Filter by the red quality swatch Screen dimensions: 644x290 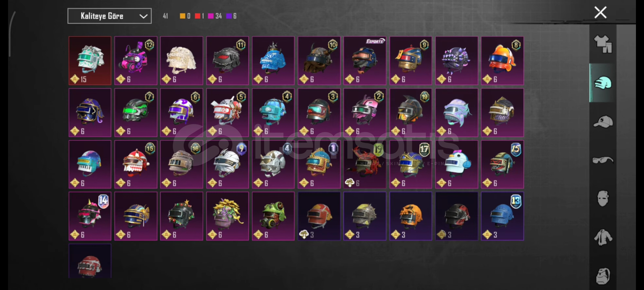(x=197, y=16)
